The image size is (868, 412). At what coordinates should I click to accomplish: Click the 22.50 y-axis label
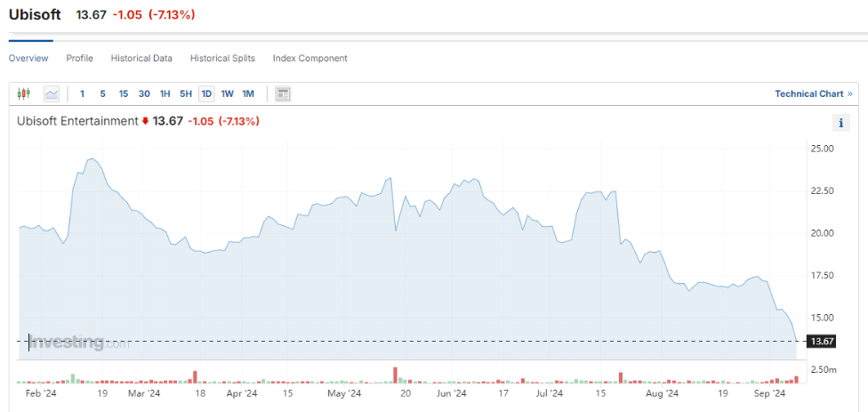coord(822,191)
